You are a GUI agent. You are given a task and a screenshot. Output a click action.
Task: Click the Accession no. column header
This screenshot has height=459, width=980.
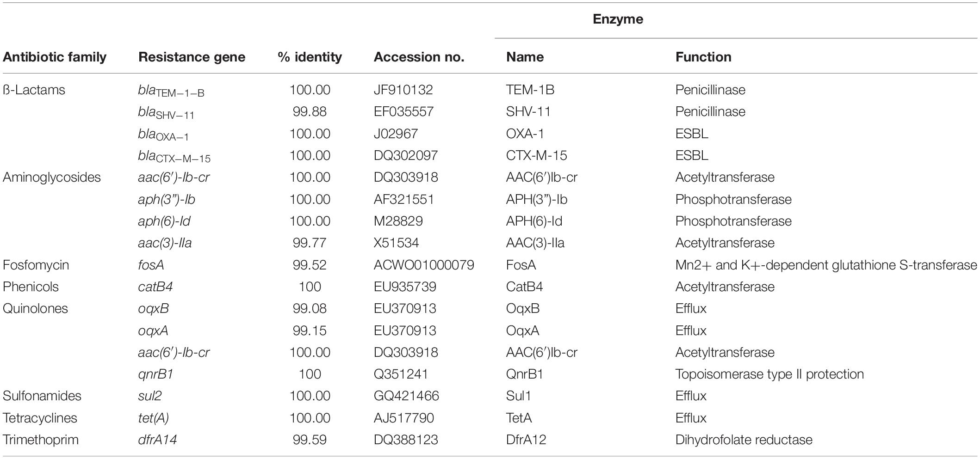(x=419, y=57)
